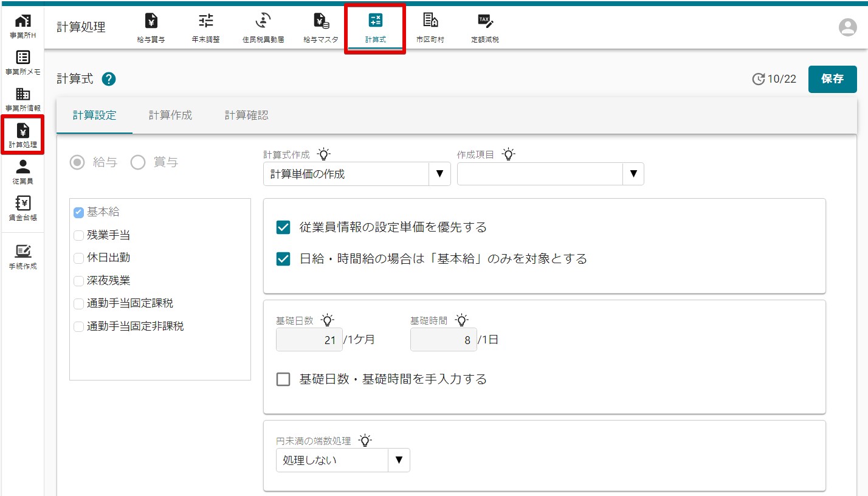Viewport: 868px width, 496px height.
Task: Check the 通勤手当固定課税 checkbox
Action: pos(79,303)
